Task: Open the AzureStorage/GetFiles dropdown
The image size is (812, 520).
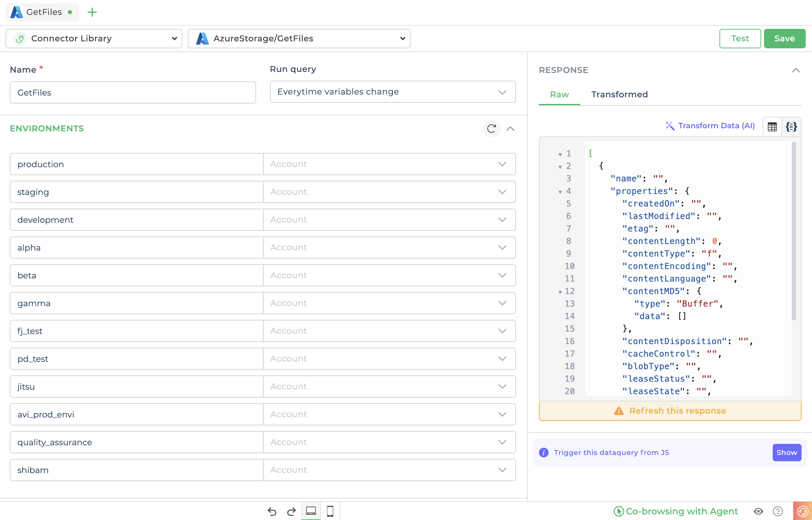Action: [x=299, y=39]
